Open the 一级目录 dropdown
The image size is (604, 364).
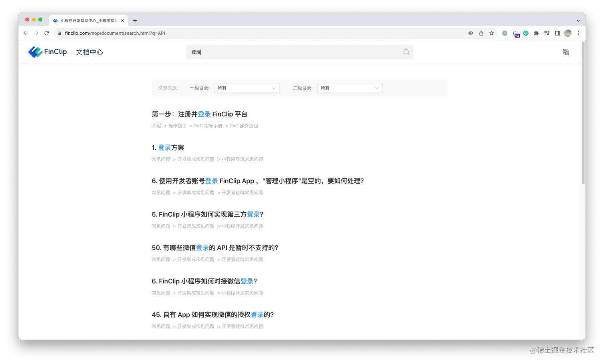(247, 88)
